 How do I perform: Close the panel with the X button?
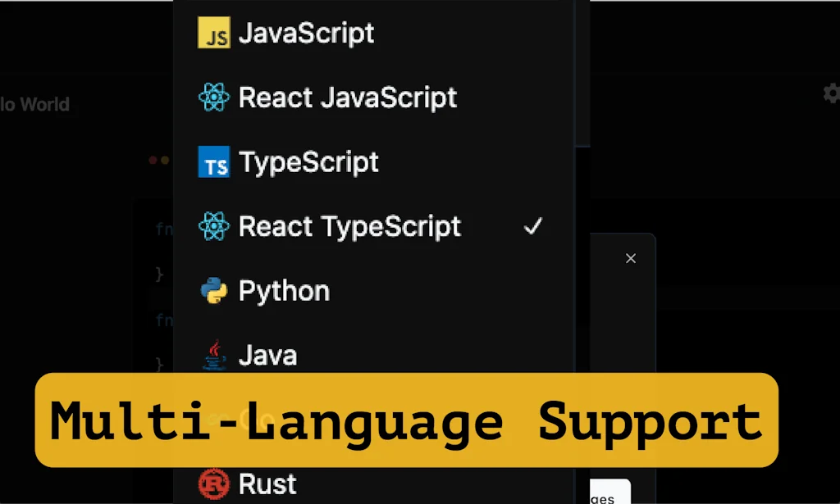pos(630,258)
